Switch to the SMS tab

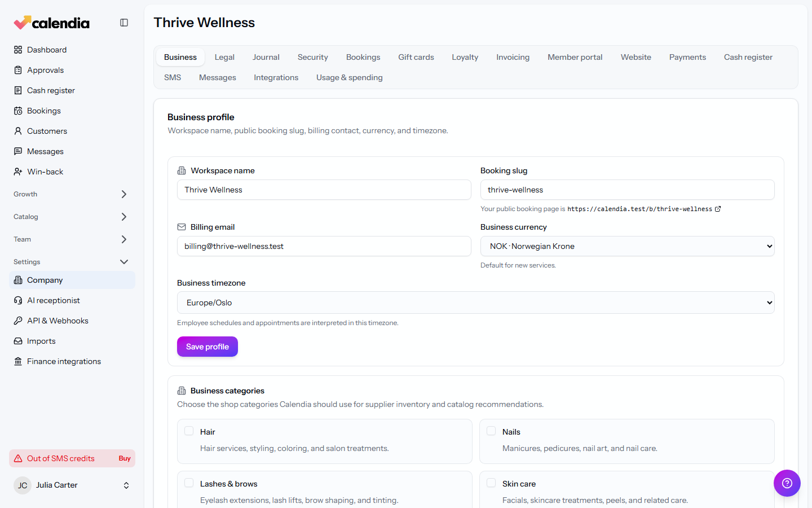pyautogui.click(x=173, y=77)
